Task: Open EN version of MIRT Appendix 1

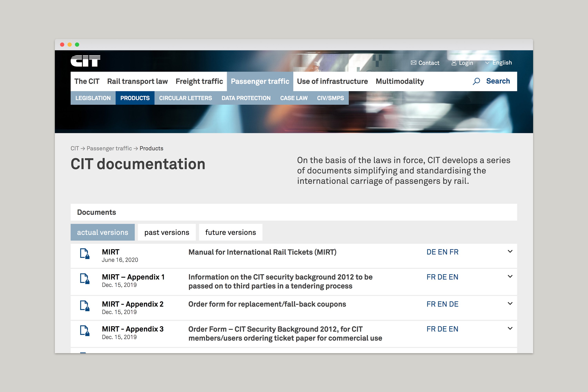Action: click(454, 277)
